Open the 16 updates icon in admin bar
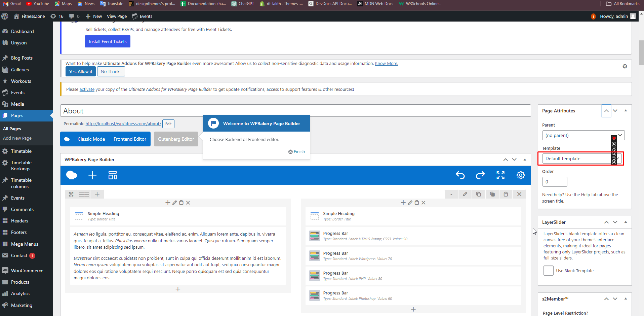 [57, 16]
